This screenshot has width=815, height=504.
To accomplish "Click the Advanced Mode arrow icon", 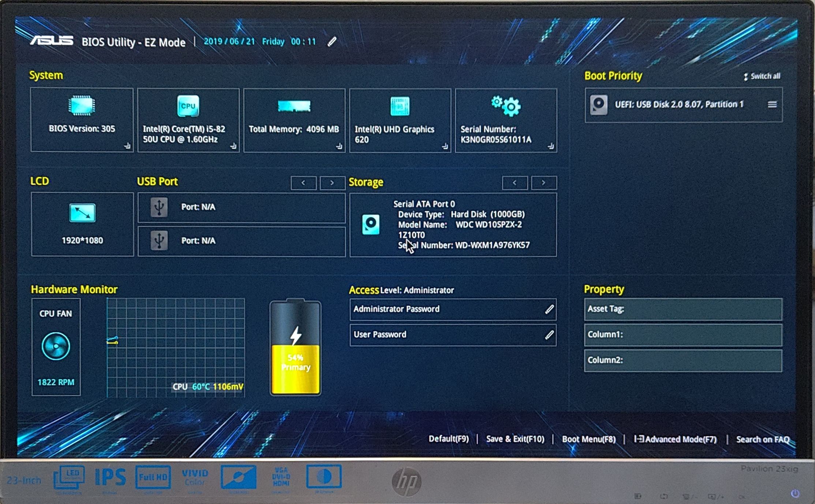I will click(x=639, y=439).
